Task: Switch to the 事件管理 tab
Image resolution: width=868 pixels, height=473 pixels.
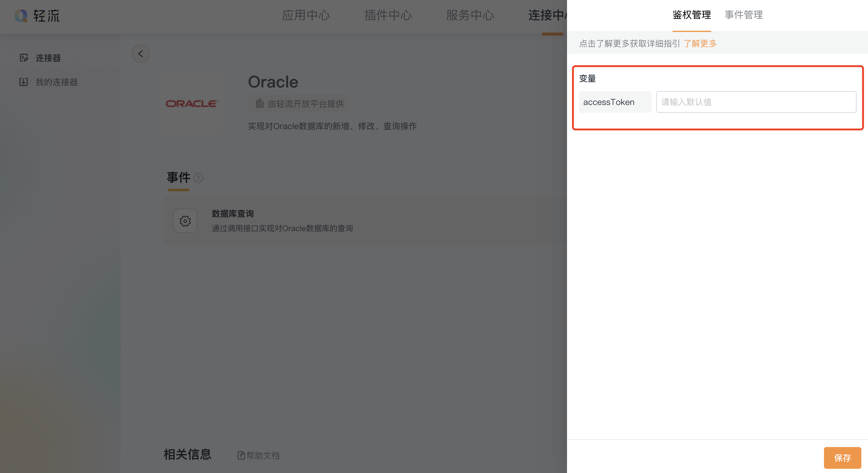Action: point(744,15)
